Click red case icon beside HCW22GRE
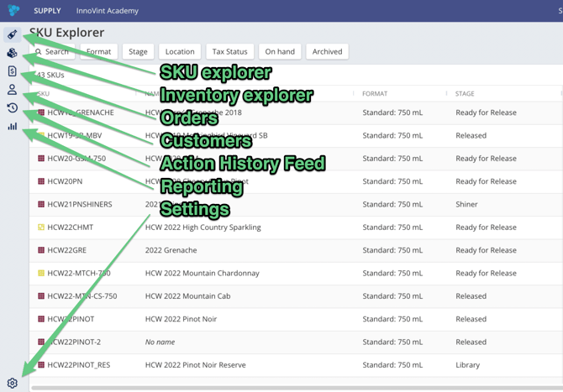This screenshot has height=392, width=563. (x=41, y=250)
